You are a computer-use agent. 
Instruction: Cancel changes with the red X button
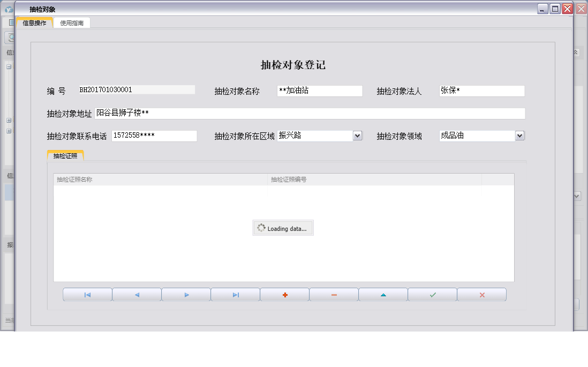(x=481, y=294)
